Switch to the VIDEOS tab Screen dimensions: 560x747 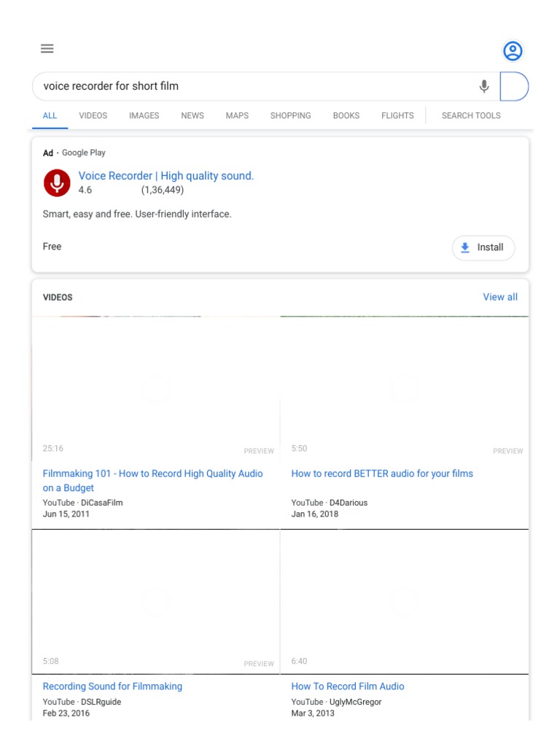coord(93,116)
